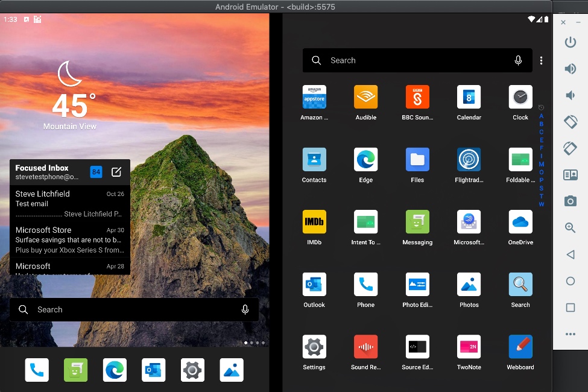Open Steve Litchfield's Test email
The width and height of the screenshot is (588, 392).
[x=70, y=203]
